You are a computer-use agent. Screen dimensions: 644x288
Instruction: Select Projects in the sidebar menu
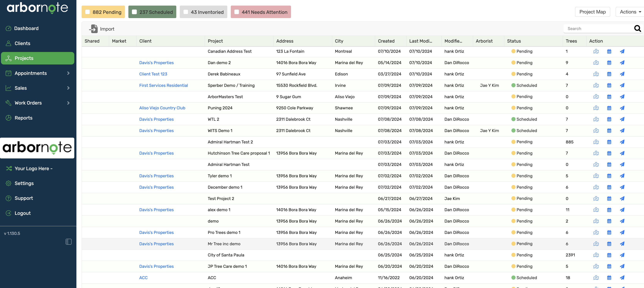tap(24, 58)
